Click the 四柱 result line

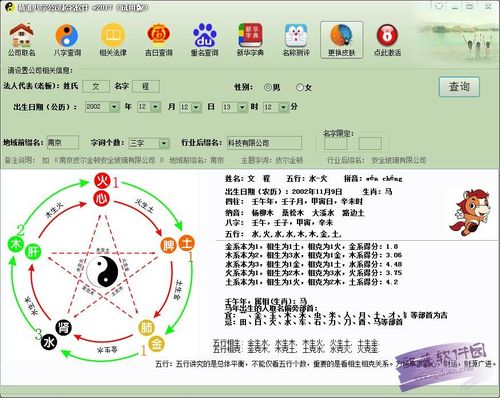click(293, 202)
